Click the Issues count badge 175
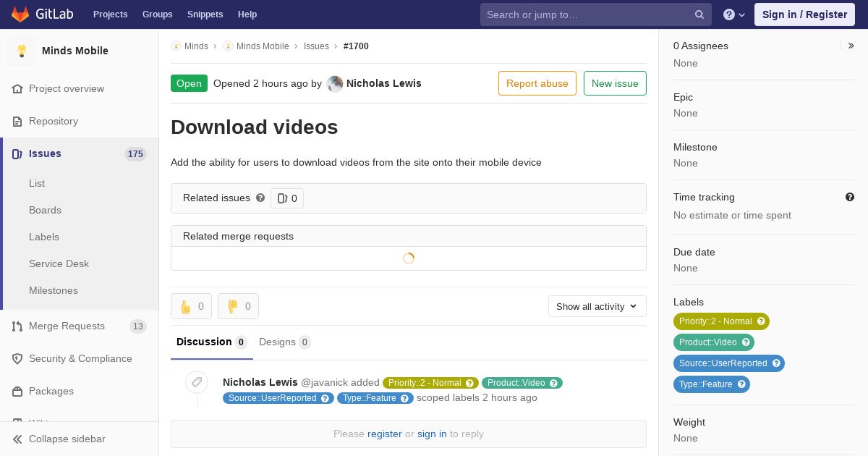 [135, 154]
